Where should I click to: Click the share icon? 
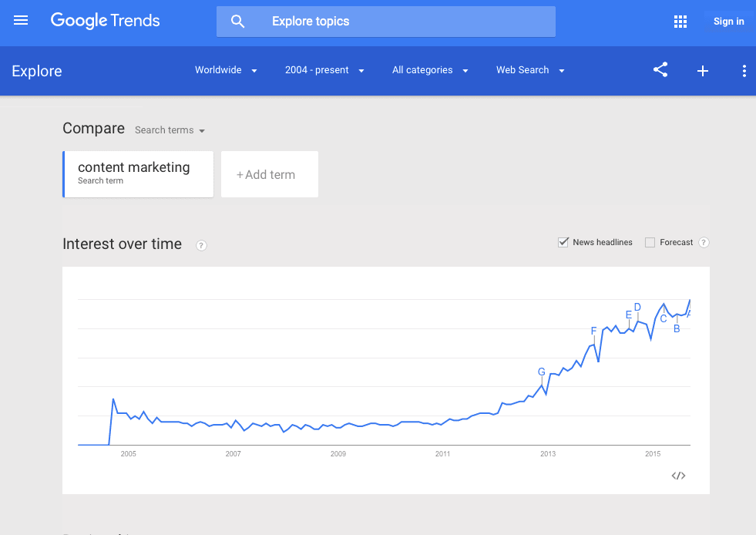pyautogui.click(x=660, y=70)
